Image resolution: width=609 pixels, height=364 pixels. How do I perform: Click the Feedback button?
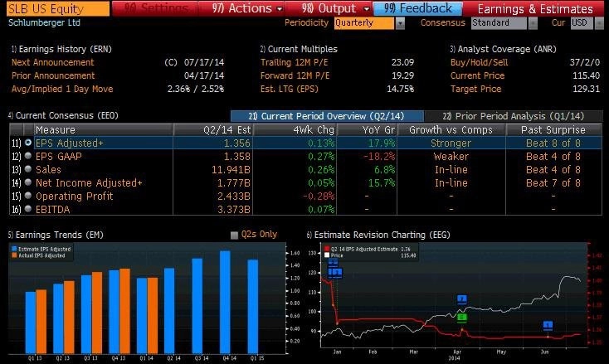tap(417, 8)
